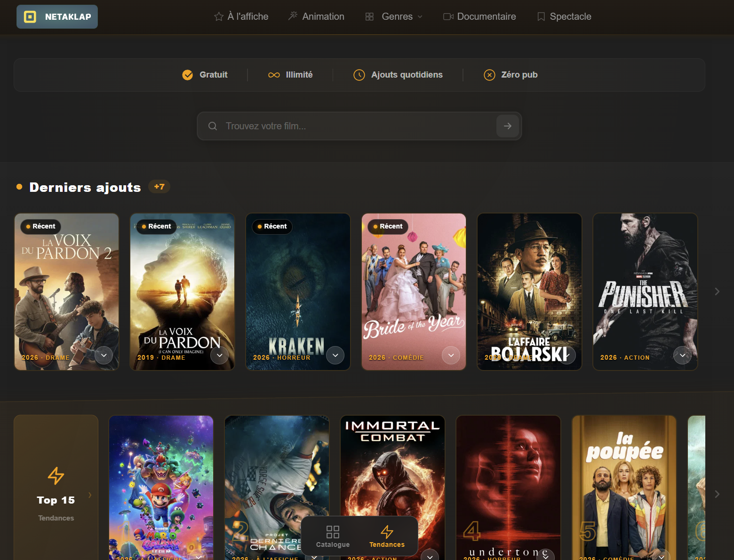Click the star icon beside À l'affiche
The image size is (734, 560).
pos(219,16)
